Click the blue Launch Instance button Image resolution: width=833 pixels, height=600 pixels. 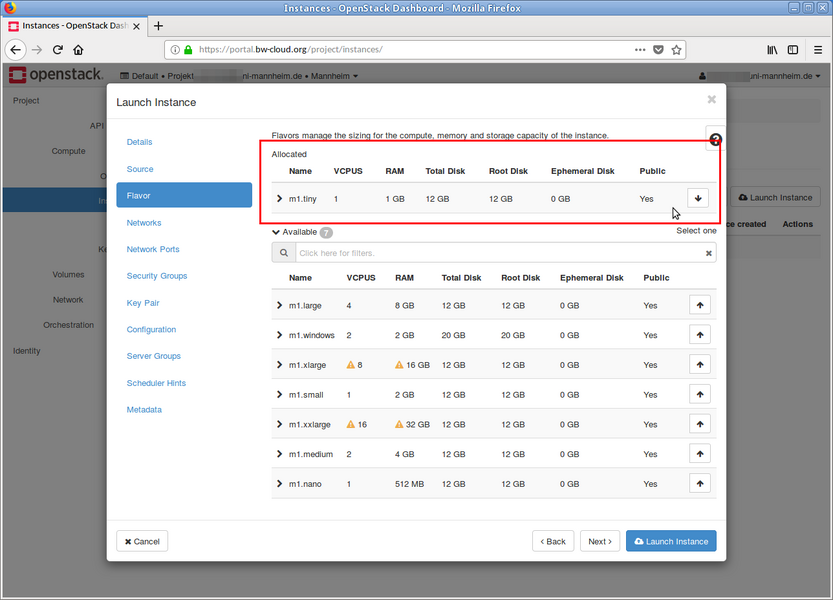tap(671, 541)
